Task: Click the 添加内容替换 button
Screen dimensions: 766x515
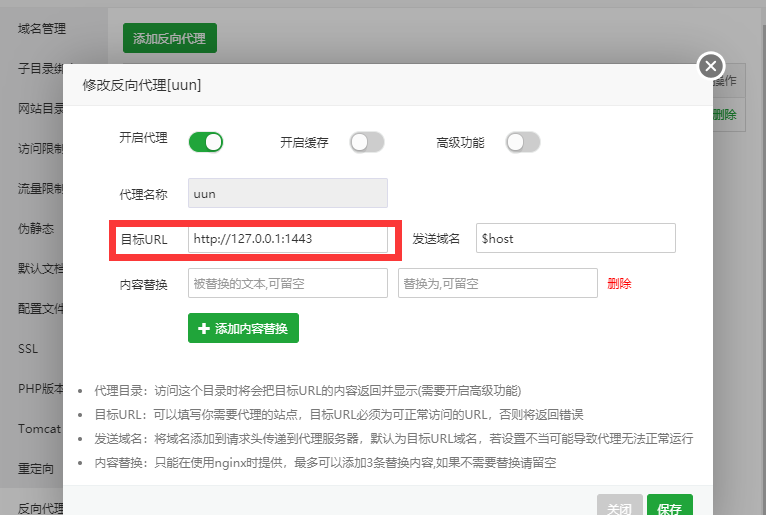Action: pyautogui.click(x=243, y=328)
